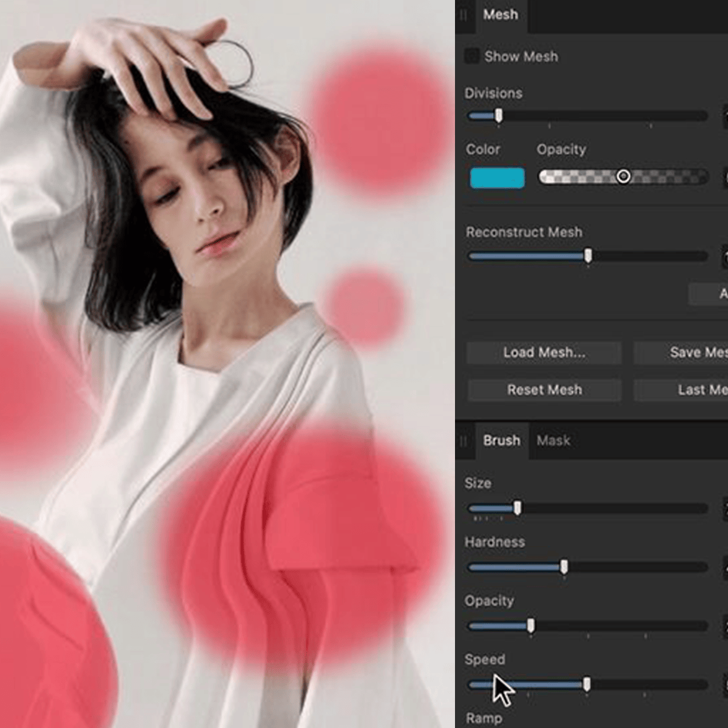Viewport: 728px width, 728px height.
Task: Open the cyan mesh Color swatch
Action: tap(497, 178)
